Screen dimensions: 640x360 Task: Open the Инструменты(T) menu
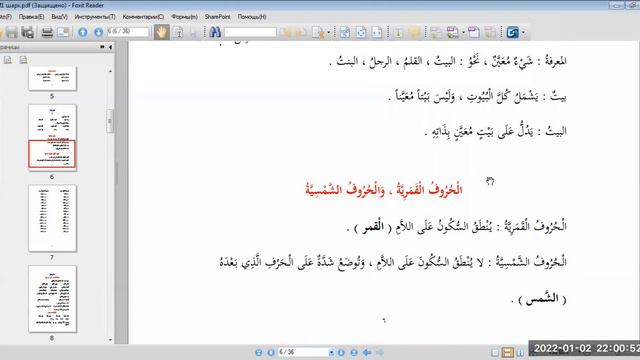pos(95,17)
